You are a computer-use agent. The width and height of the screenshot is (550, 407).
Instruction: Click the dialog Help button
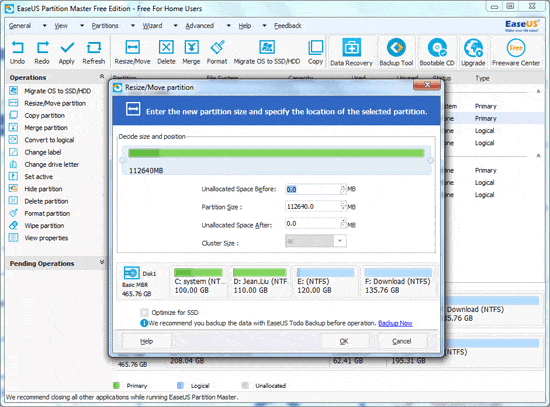(147, 341)
